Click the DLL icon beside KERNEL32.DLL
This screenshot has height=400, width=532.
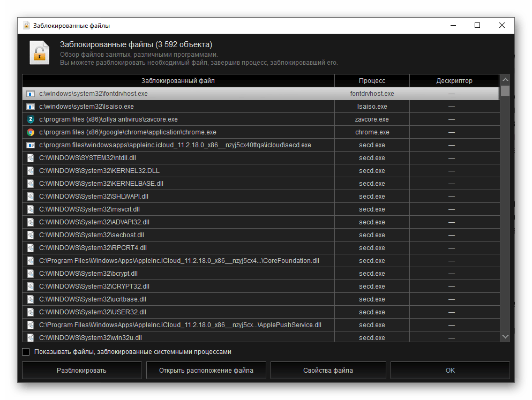[x=31, y=171]
